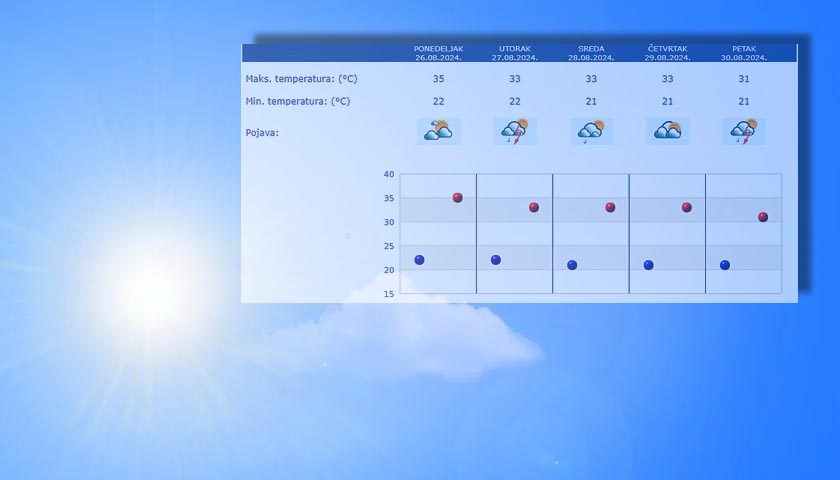The width and height of the screenshot is (840, 480).
Task: Click the blue min temperature dot for Utorak
Action: pyautogui.click(x=496, y=260)
